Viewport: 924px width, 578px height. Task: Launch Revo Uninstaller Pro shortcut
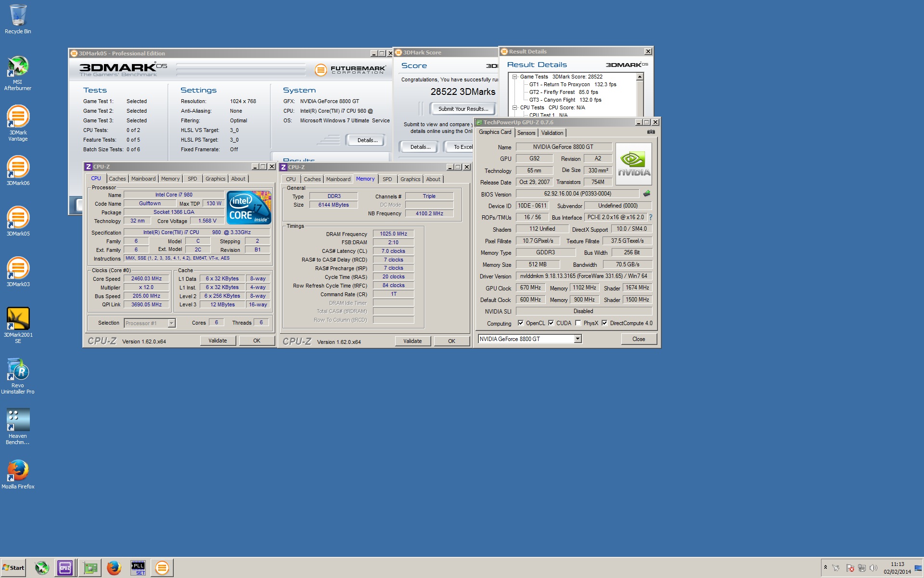[x=18, y=376]
